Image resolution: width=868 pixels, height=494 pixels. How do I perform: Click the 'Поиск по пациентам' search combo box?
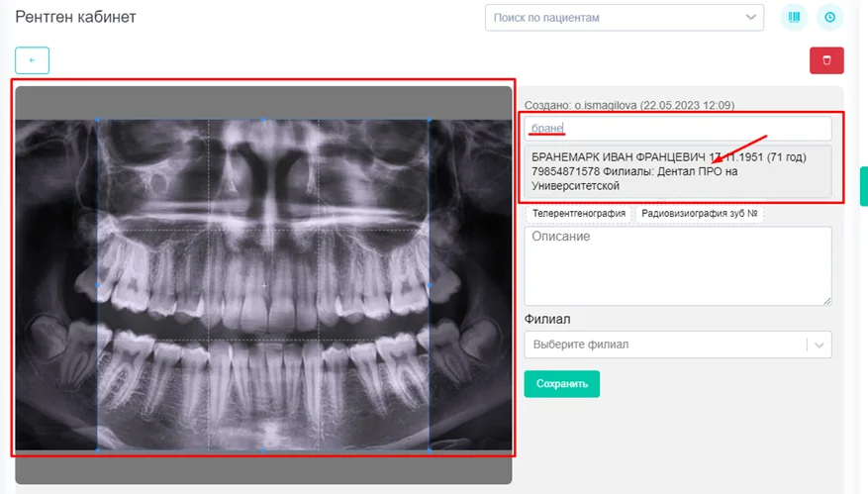tap(612, 18)
